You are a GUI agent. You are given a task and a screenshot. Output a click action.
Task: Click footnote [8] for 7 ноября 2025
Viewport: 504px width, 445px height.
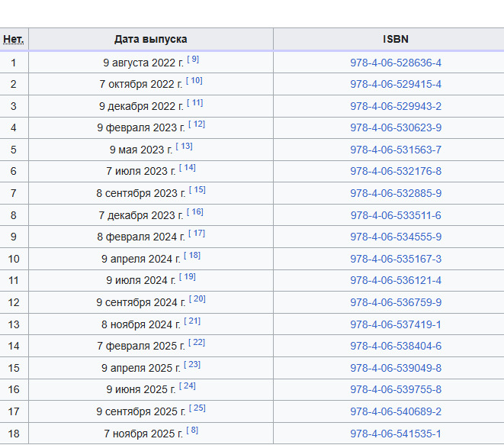[x=192, y=430]
